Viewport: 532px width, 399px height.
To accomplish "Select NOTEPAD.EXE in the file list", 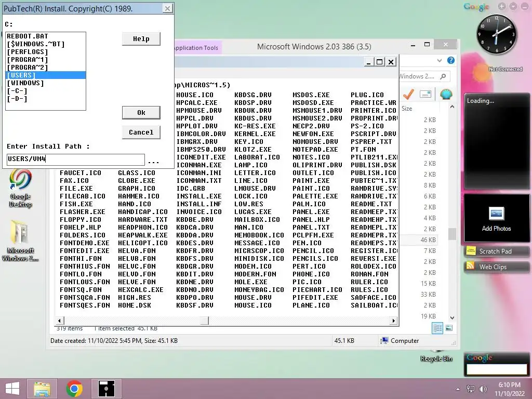I will (315, 149).
